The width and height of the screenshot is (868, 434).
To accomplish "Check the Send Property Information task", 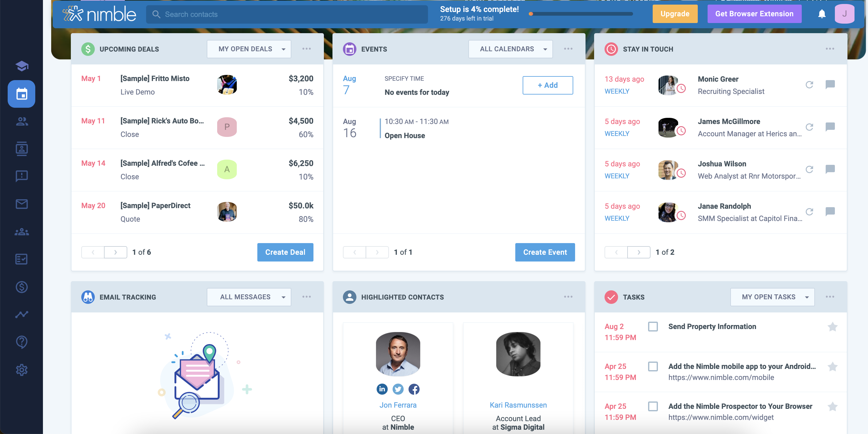I will point(653,327).
